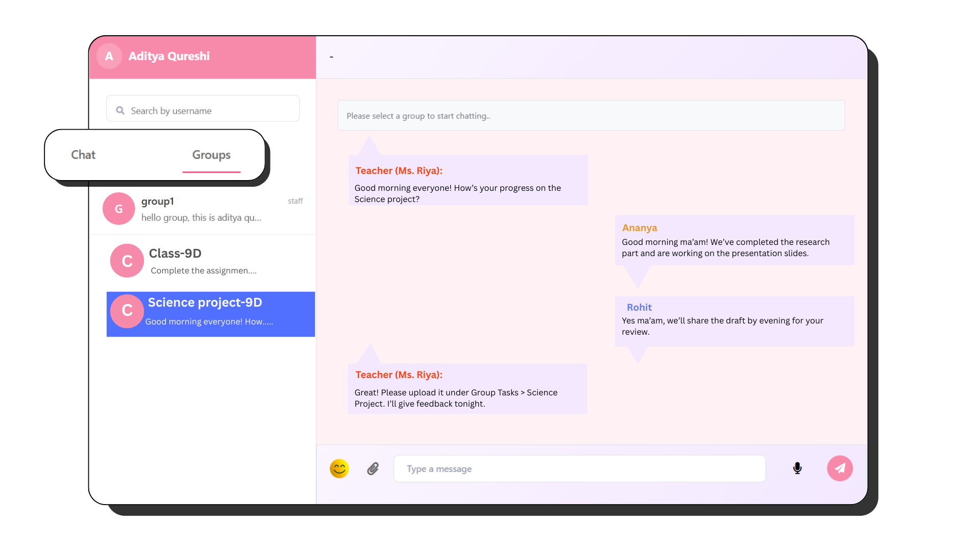The height and width of the screenshot is (551, 980).
Task: Start voice recording with the microphone icon
Action: pyautogui.click(x=797, y=468)
